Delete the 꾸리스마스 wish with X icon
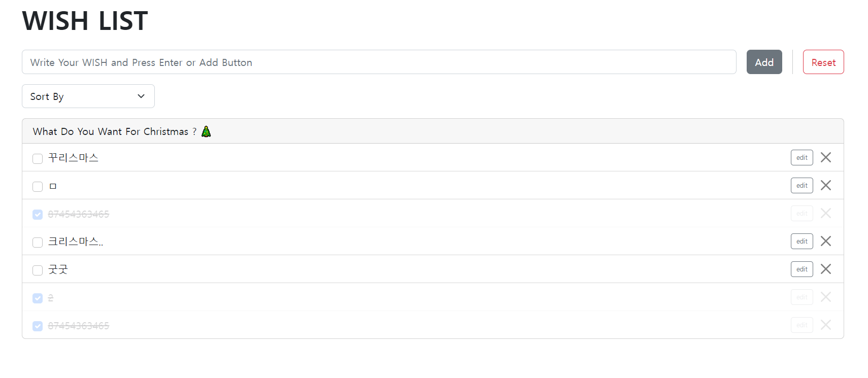The image size is (868, 378). tap(826, 157)
